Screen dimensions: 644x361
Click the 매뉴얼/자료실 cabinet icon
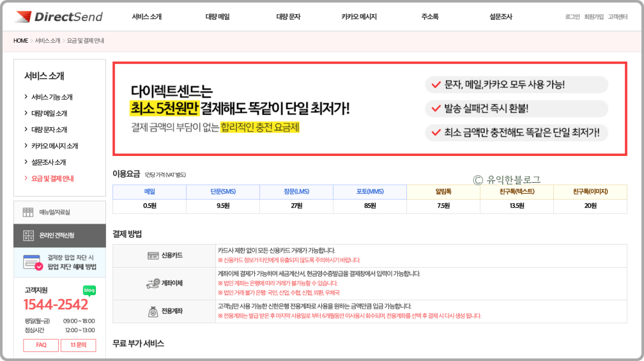[x=28, y=212]
